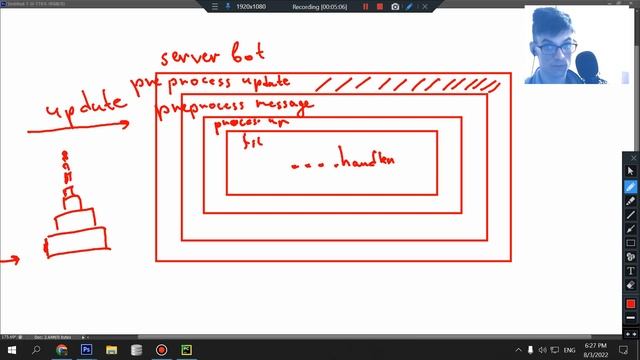The image size is (640, 360).
Task: Select the highlighter marker tool
Action: pos(631,201)
